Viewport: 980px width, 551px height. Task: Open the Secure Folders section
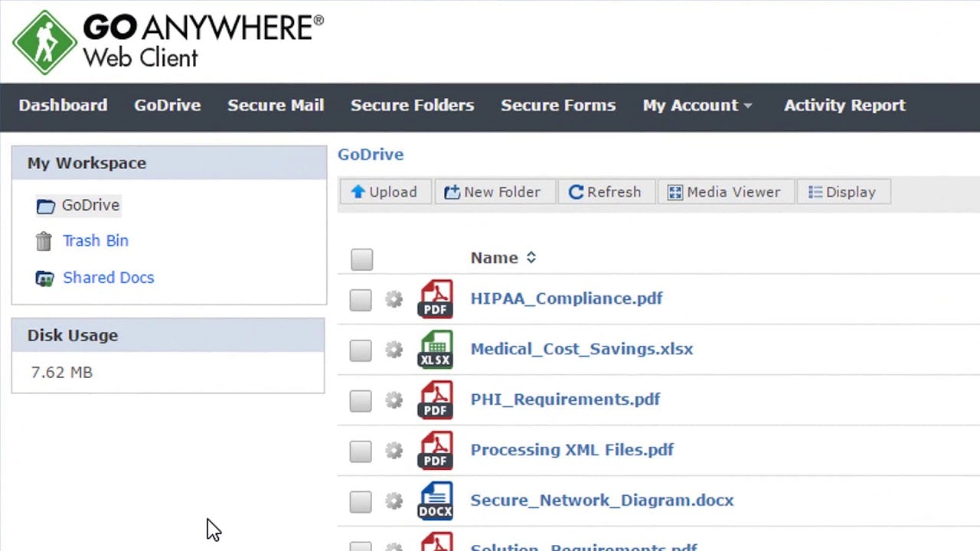(412, 106)
